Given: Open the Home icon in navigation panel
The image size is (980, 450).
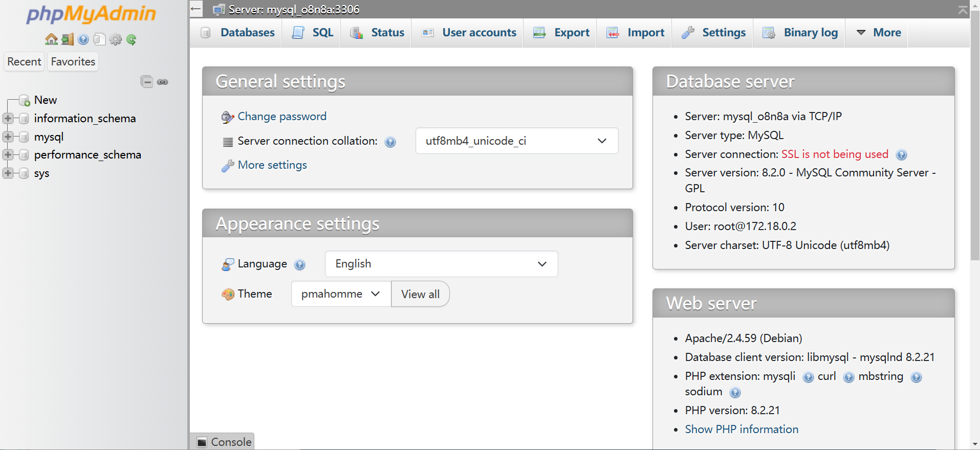Looking at the screenshot, I should [x=51, y=39].
